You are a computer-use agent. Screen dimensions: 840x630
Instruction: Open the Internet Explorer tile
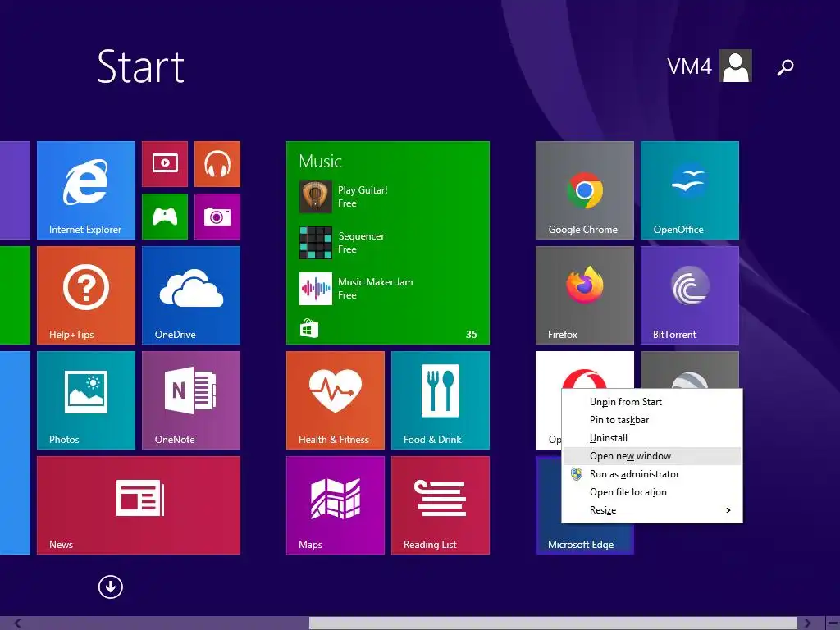point(85,190)
